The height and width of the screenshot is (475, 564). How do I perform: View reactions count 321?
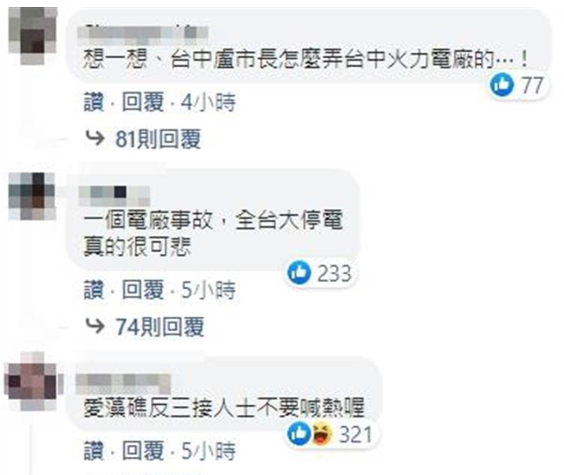coord(355,434)
